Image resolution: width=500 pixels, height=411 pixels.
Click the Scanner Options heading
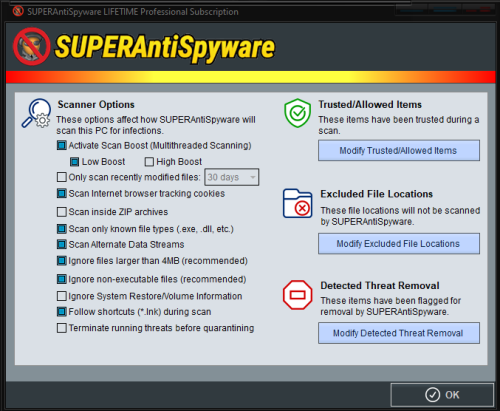point(96,105)
